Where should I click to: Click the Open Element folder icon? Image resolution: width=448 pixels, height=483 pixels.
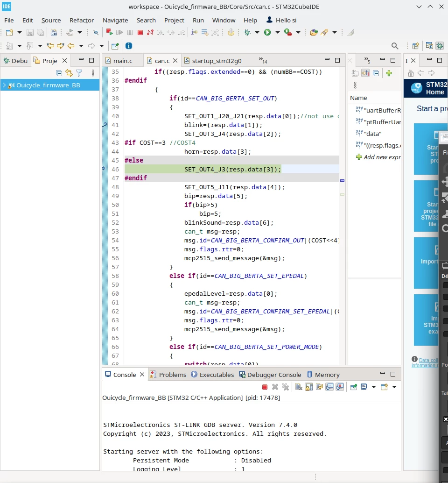[314, 32]
